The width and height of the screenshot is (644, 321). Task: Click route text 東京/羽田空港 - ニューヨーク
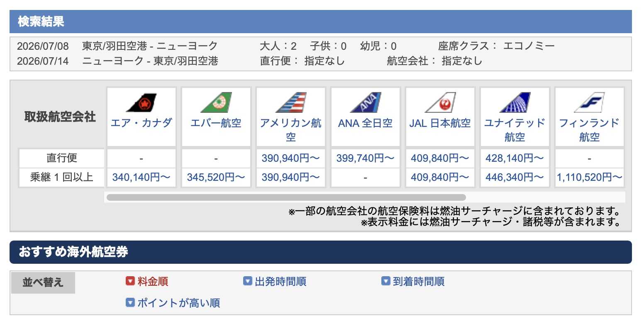pos(150,46)
